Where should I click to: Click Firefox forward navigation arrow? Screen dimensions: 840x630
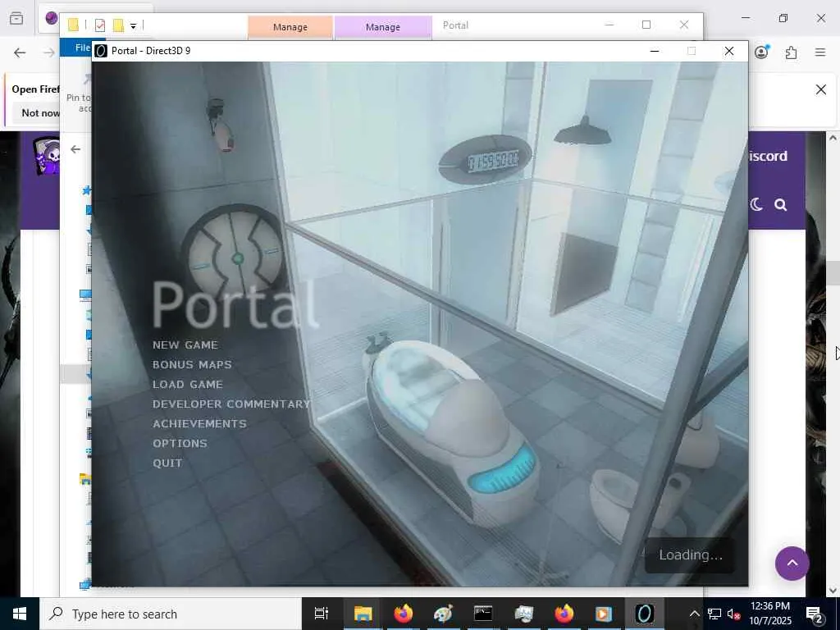[48, 52]
